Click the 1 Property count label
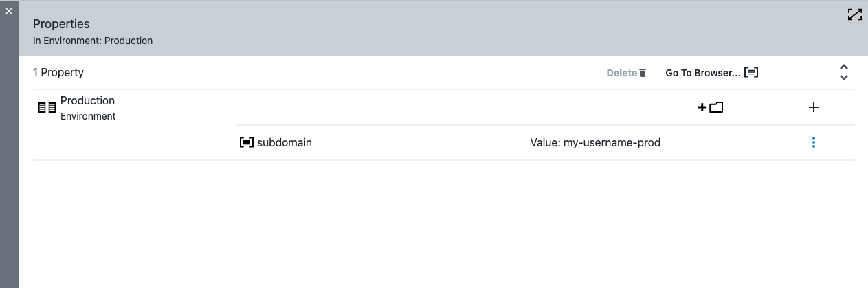Screen dimensions: 868x288 click(58, 72)
